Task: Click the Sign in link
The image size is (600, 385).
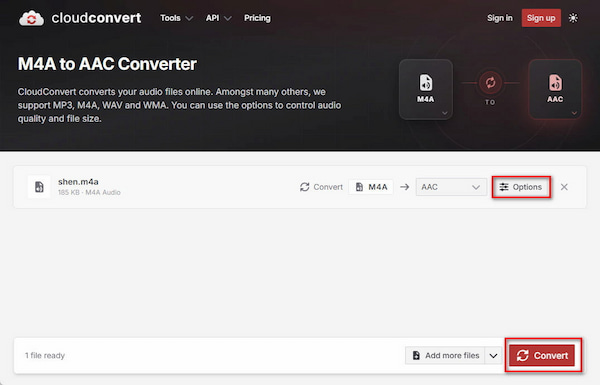Action: (x=500, y=18)
